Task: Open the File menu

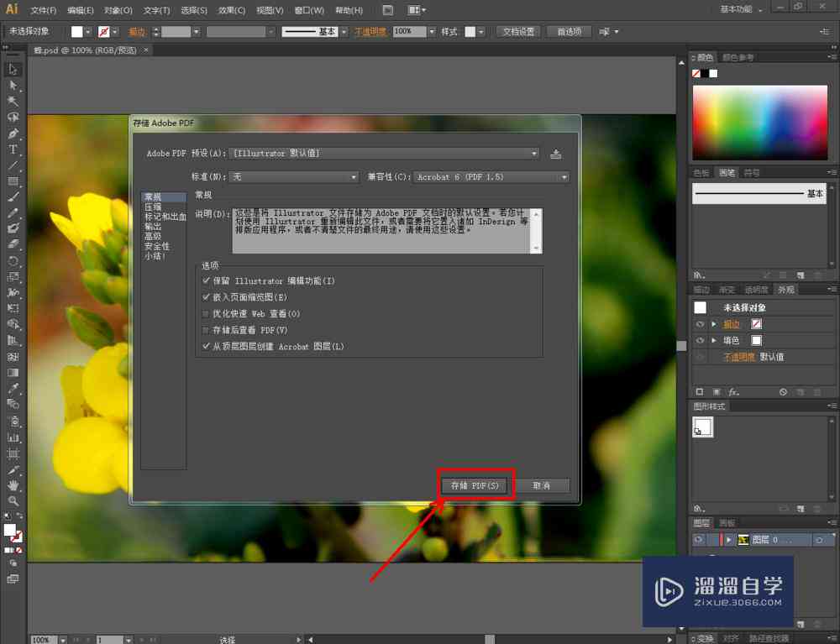Action: 44,10
